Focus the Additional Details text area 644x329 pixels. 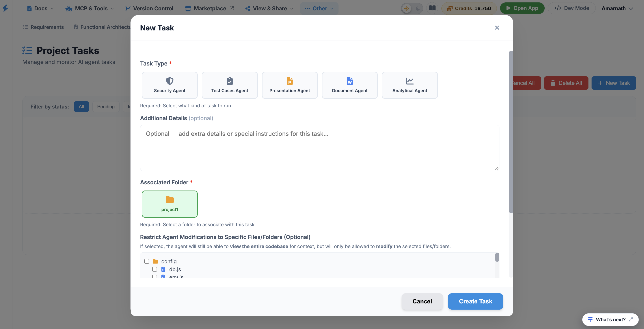tap(320, 148)
